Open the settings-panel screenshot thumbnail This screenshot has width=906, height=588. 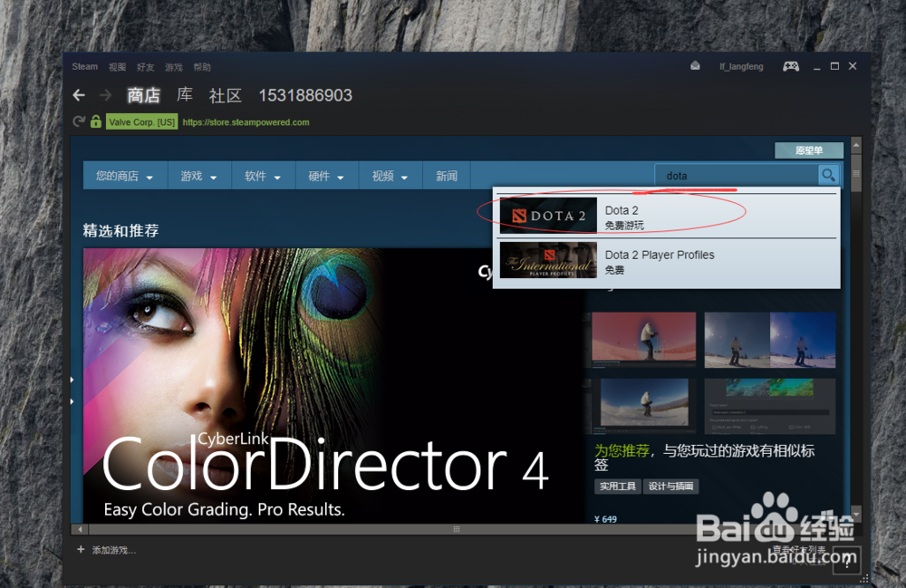[769, 406]
